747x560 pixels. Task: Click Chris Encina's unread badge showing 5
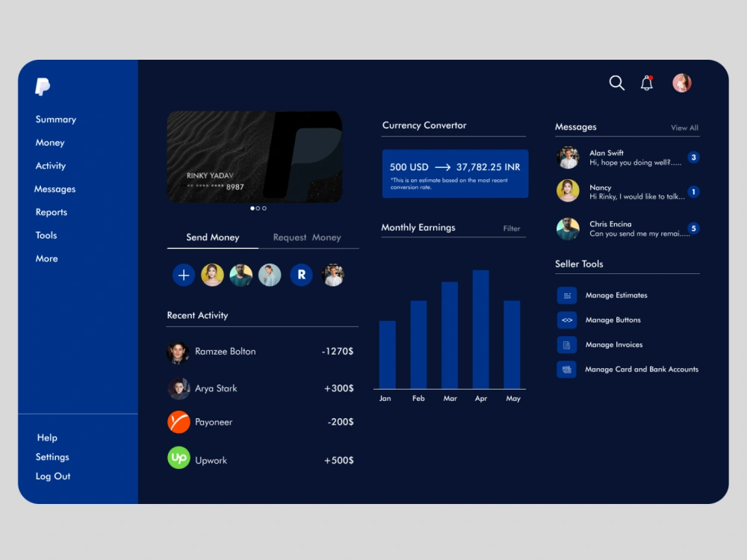(694, 228)
